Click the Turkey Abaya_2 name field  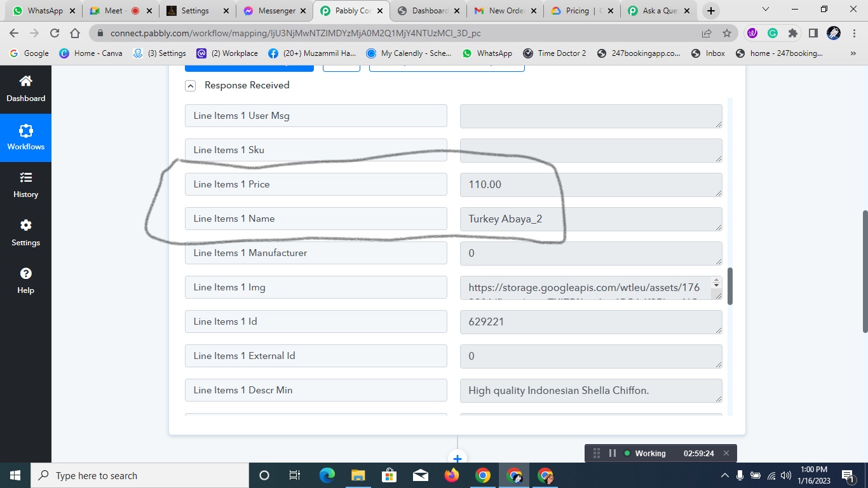pos(591,219)
